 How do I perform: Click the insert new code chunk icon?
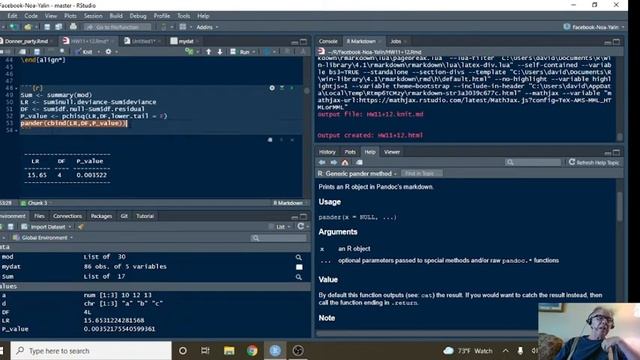click(x=189, y=52)
